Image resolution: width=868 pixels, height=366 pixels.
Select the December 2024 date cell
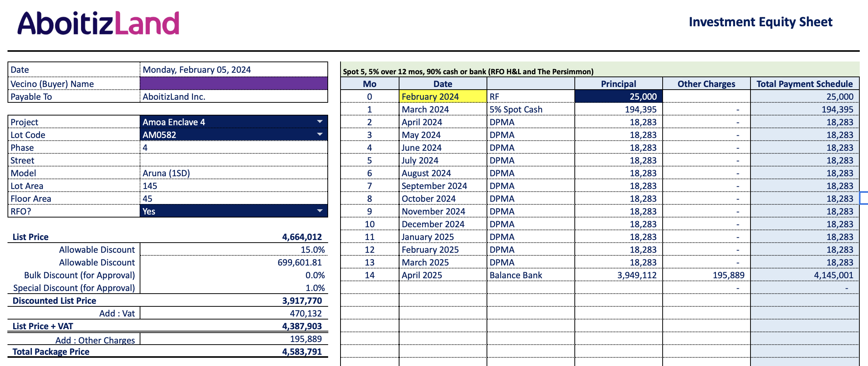click(443, 224)
